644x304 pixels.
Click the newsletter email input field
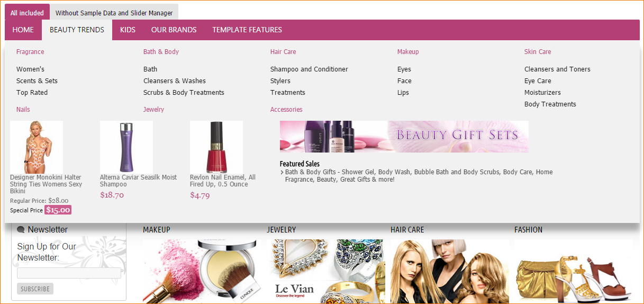pos(69,273)
